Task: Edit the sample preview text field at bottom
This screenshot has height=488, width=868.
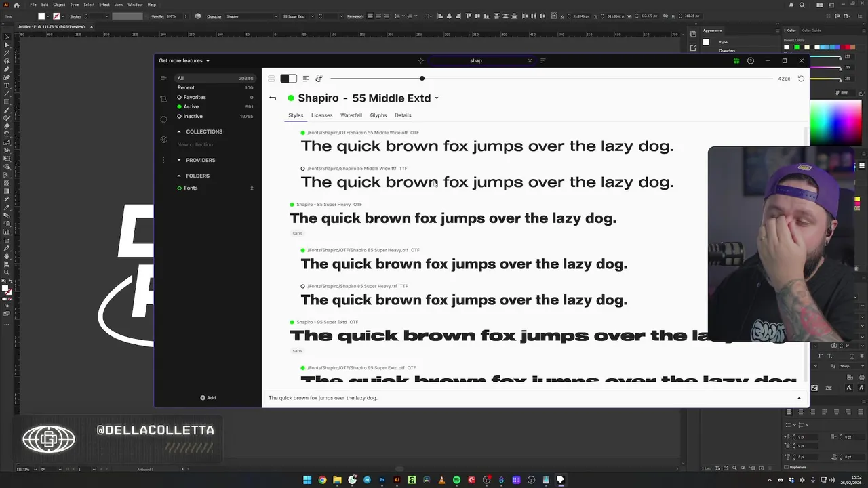Action: click(529, 398)
